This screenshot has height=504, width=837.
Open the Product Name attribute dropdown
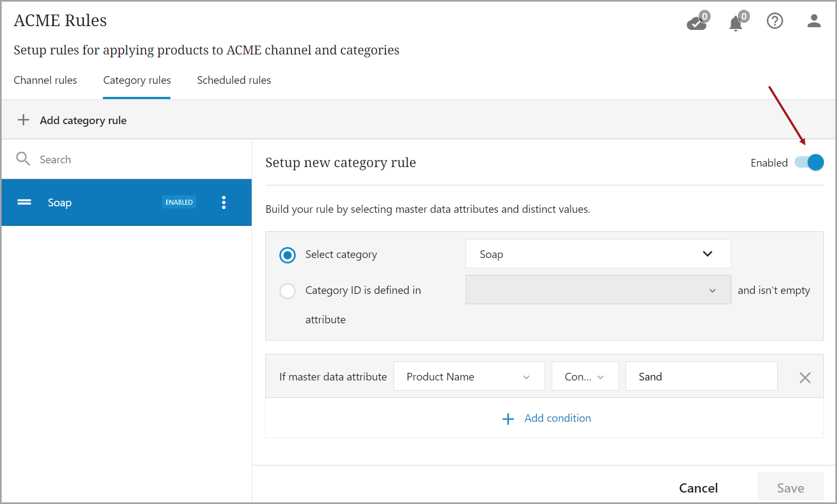coord(468,377)
